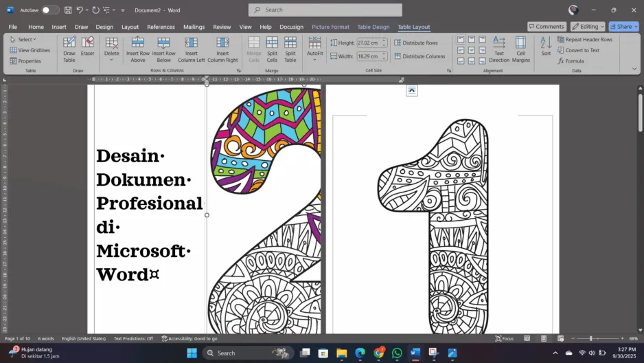This screenshot has width=644, height=363.
Task: Open the Delete dropdown
Action: point(111,49)
